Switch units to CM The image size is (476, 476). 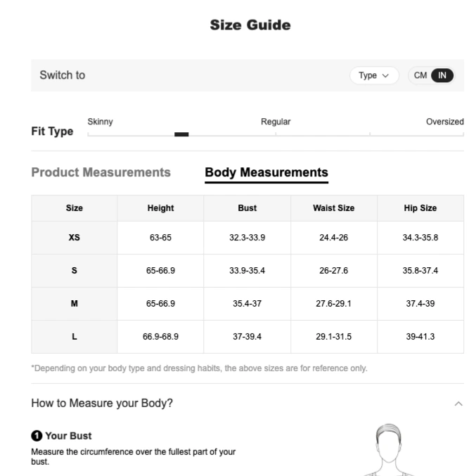pos(420,75)
